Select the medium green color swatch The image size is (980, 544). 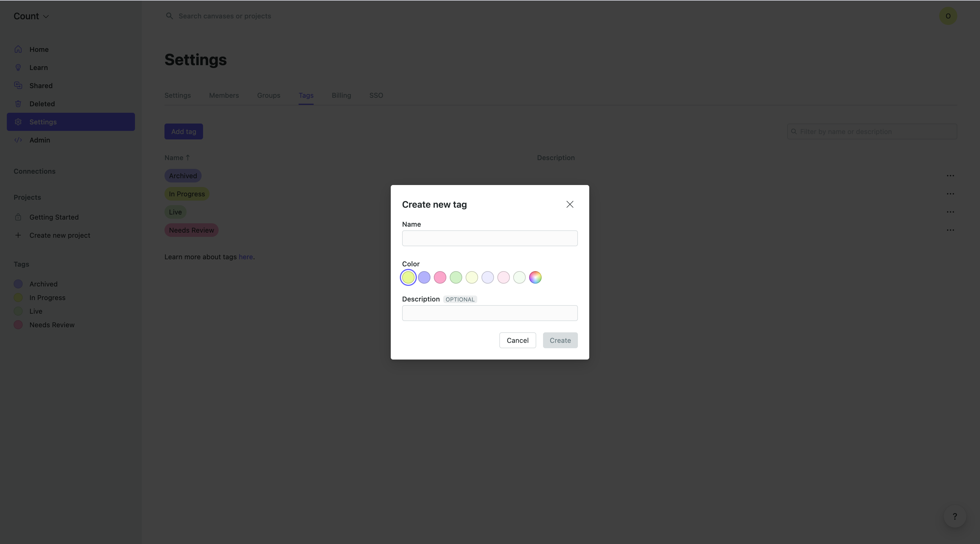click(456, 277)
